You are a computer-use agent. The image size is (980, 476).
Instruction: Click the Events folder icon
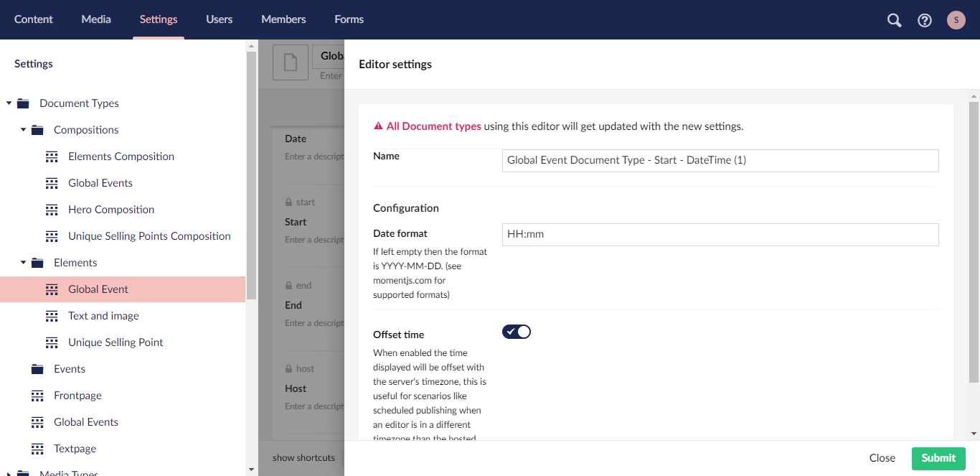click(x=37, y=369)
